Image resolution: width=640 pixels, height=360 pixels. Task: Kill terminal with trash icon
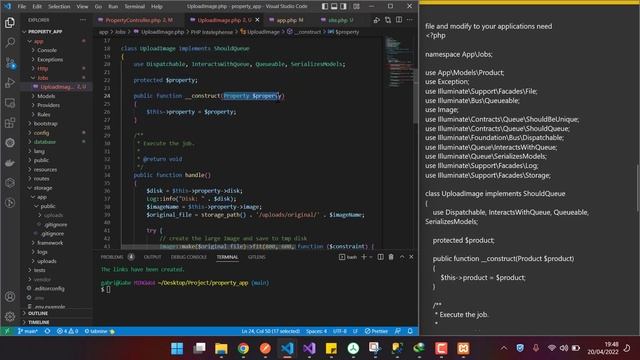pyautogui.click(x=391, y=257)
